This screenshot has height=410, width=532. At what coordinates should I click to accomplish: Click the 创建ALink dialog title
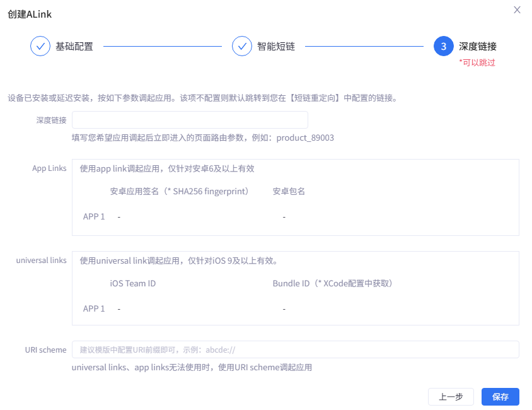(30, 15)
